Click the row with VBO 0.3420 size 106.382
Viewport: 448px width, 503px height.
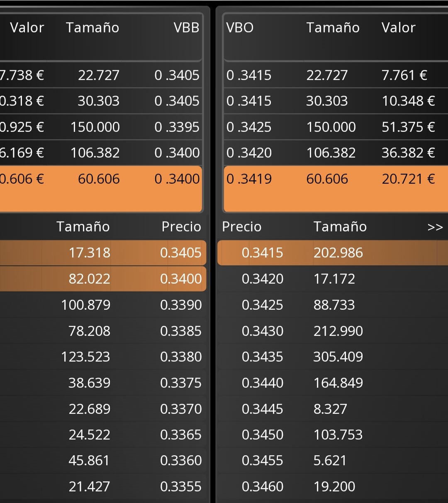pyautogui.click(x=336, y=153)
